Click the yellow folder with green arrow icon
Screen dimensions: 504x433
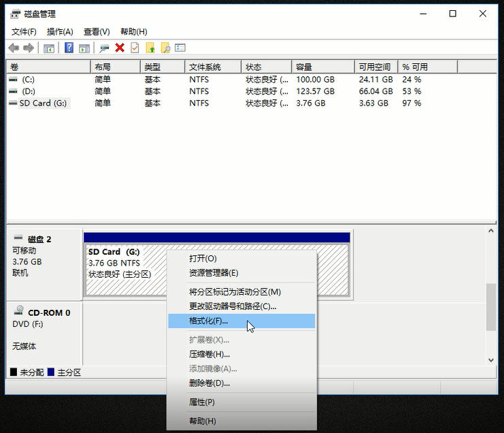(150, 48)
